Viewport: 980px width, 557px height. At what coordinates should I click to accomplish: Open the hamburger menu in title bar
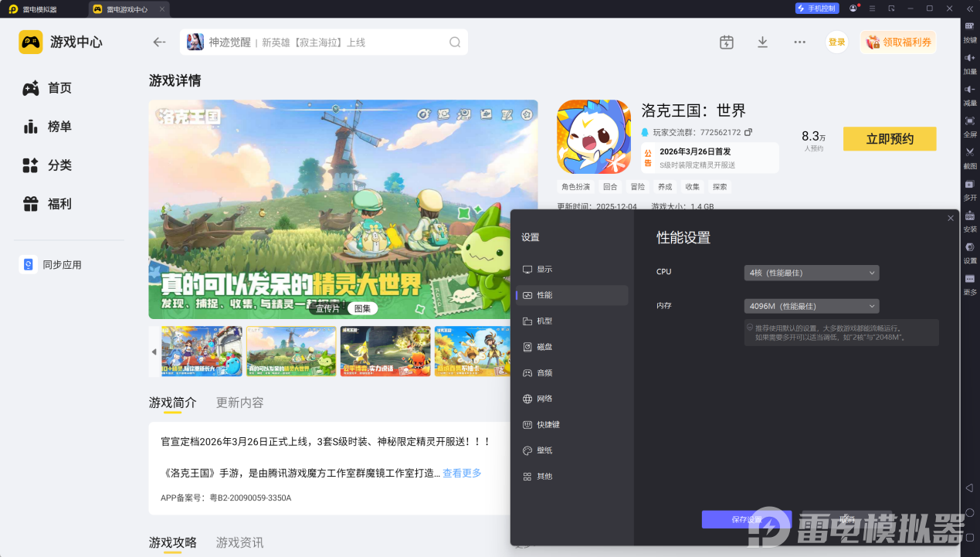(x=872, y=8)
